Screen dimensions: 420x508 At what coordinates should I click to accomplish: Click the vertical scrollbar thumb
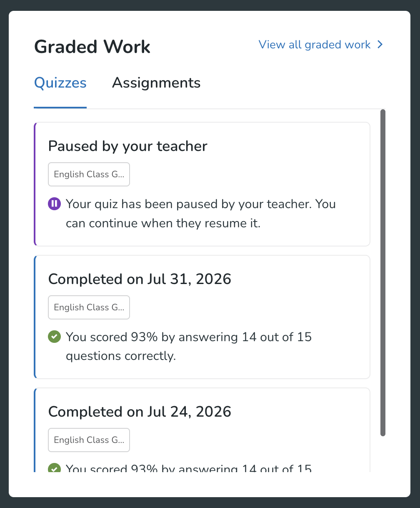tap(383, 273)
